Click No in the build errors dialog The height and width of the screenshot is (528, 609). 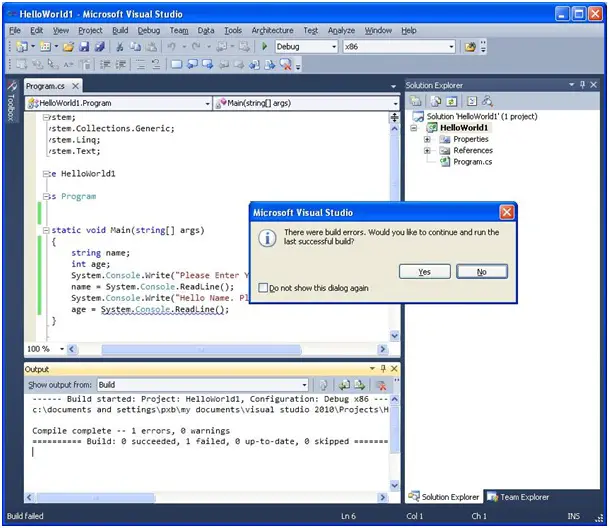pos(482,272)
